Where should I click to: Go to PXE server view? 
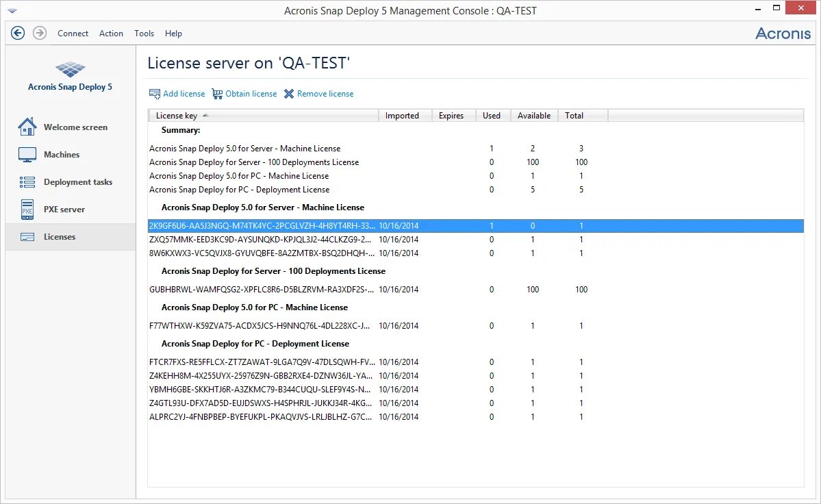click(x=70, y=210)
